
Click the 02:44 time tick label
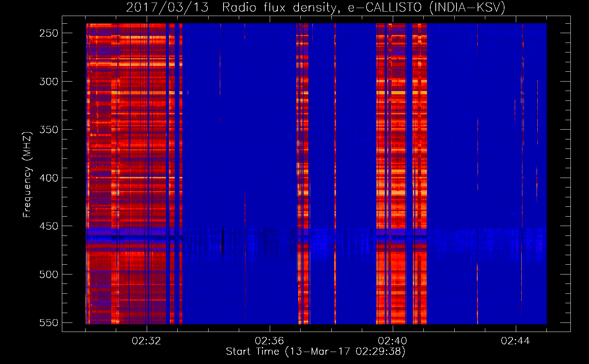(515, 341)
